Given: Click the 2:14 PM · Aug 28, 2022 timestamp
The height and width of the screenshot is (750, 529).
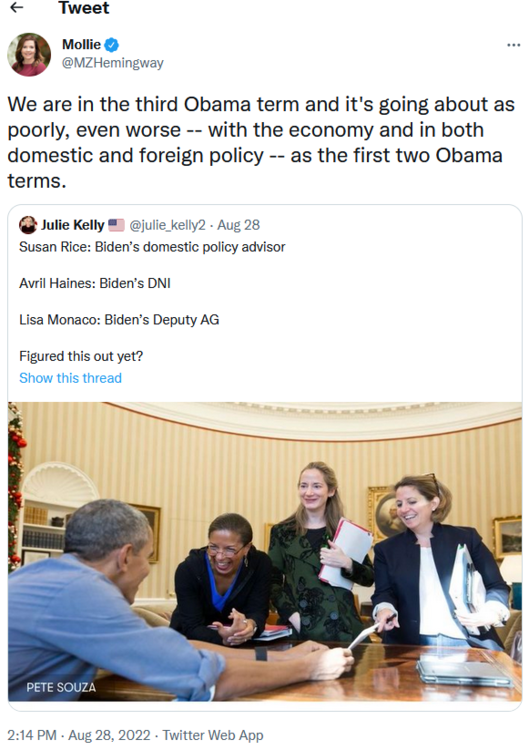Looking at the screenshot, I should tap(79, 735).
